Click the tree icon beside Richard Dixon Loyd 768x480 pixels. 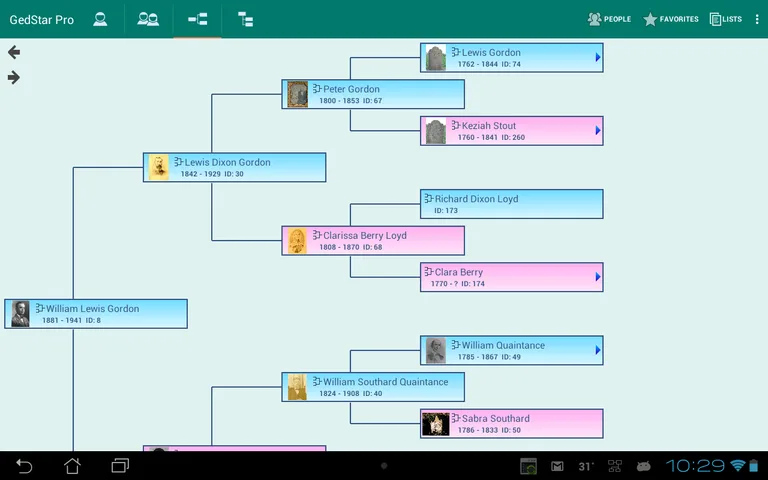pos(429,198)
